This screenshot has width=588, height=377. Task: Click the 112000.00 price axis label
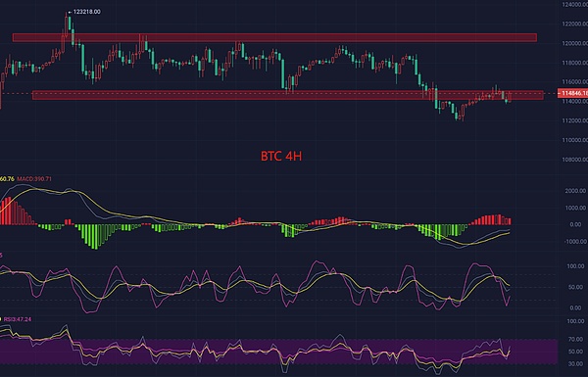(x=574, y=120)
